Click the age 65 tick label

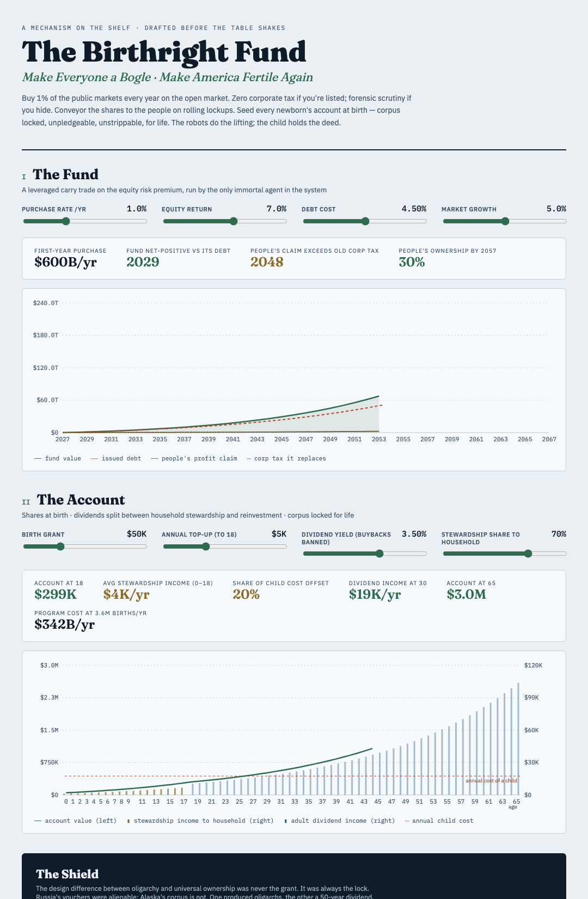click(x=516, y=801)
